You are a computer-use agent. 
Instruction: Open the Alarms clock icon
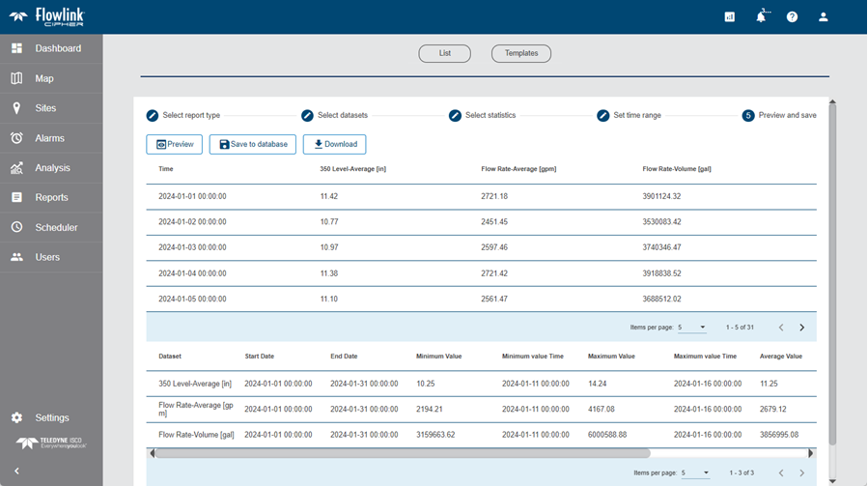pos(16,138)
